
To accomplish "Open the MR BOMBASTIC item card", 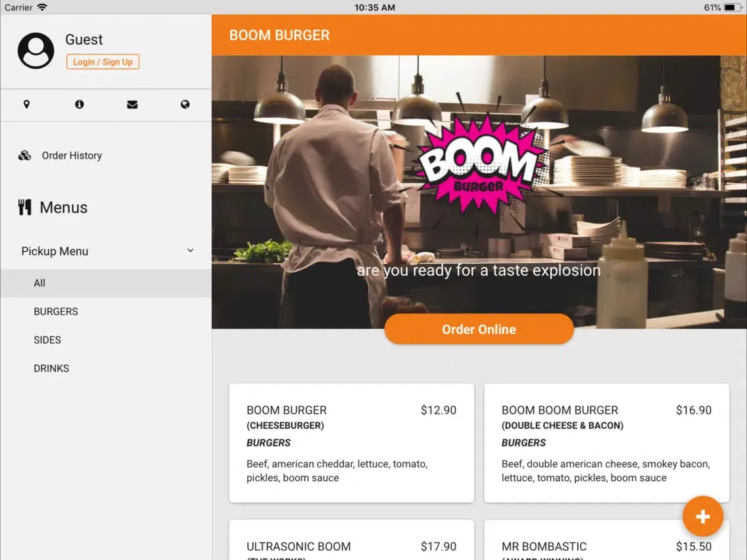I will (x=606, y=540).
